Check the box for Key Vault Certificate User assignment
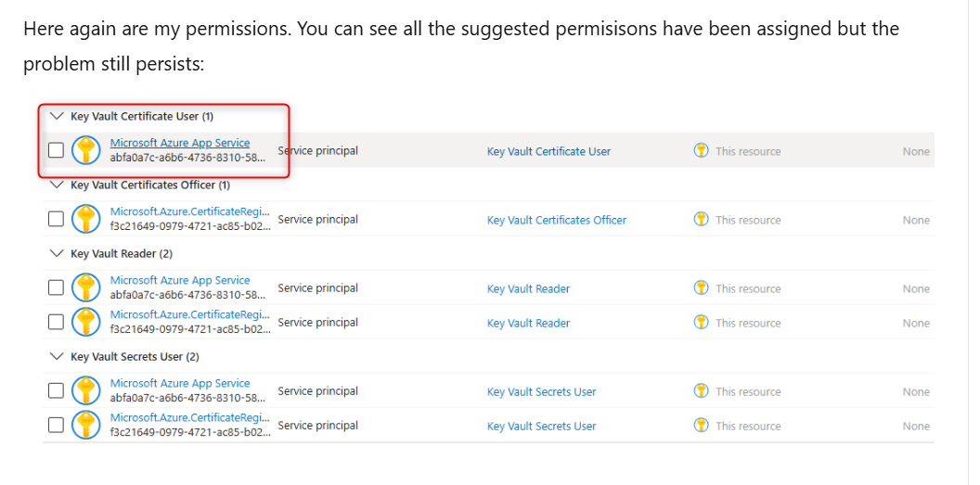This screenshot has height=485, width=980. pos(56,150)
